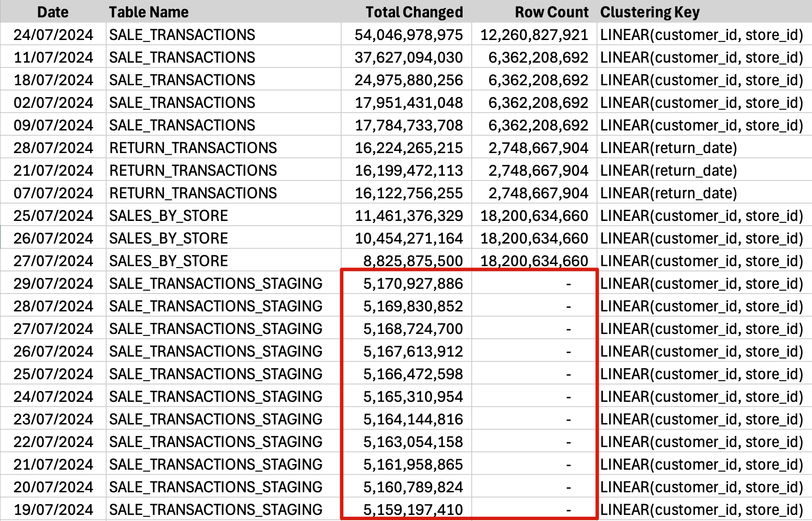Screen dimensions: 812x521
Task: Select the Row Count dash cell for 22/07/2024
Action: [x=534, y=441]
